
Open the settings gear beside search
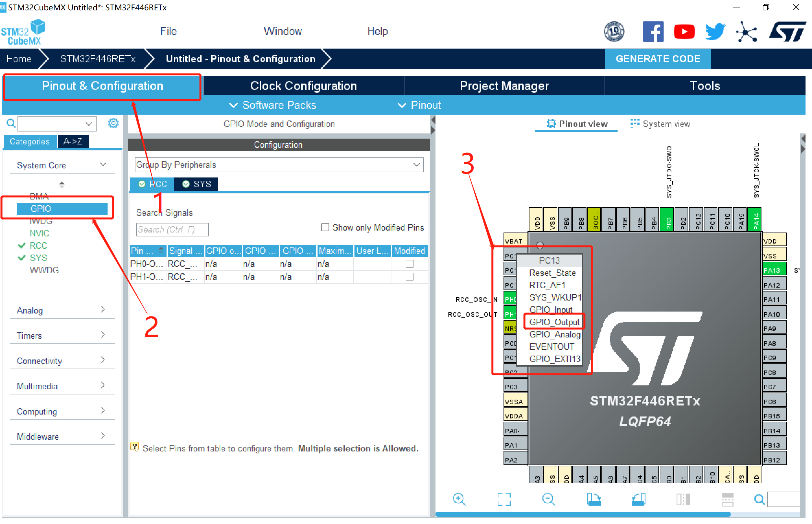113,123
